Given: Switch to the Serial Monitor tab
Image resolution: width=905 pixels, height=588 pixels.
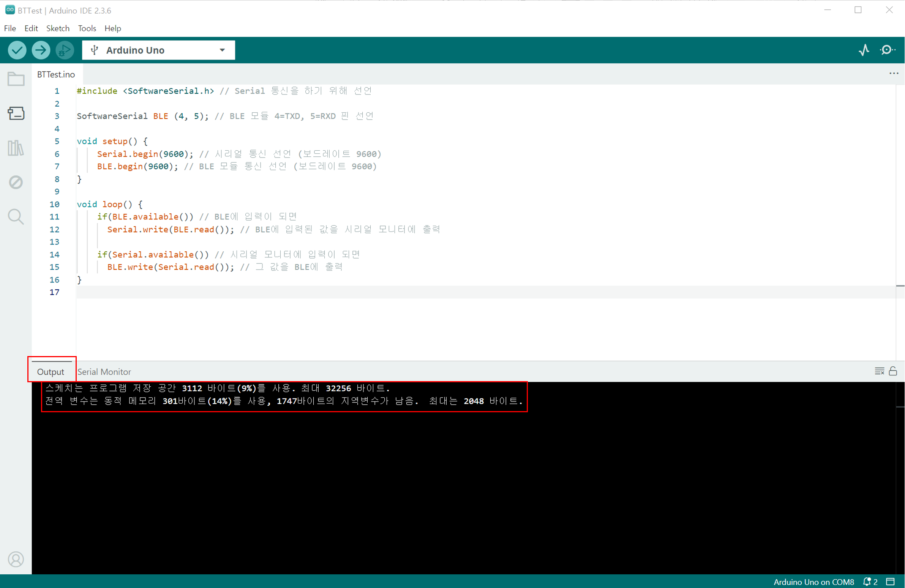Looking at the screenshot, I should point(104,372).
